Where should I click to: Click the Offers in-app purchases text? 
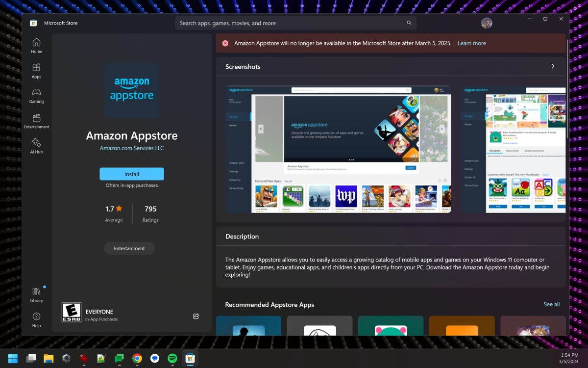pos(132,185)
